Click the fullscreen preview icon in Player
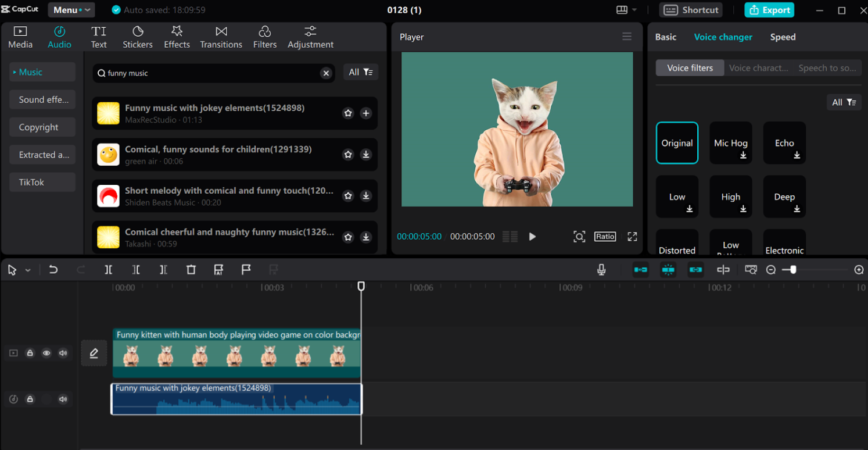This screenshot has width=868, height=450. 632,237
